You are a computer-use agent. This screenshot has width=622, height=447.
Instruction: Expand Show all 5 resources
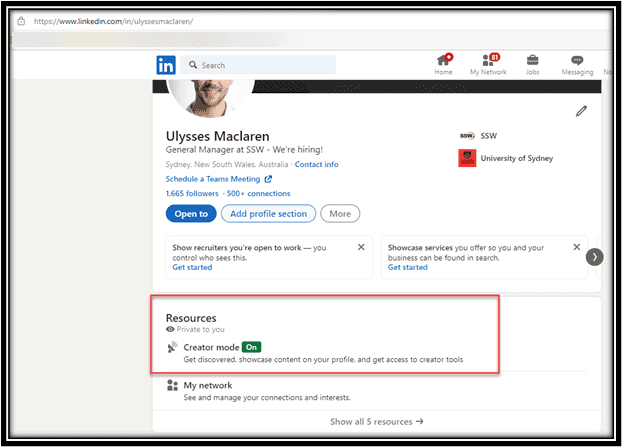pyautogui.click(x=376, y=421)
